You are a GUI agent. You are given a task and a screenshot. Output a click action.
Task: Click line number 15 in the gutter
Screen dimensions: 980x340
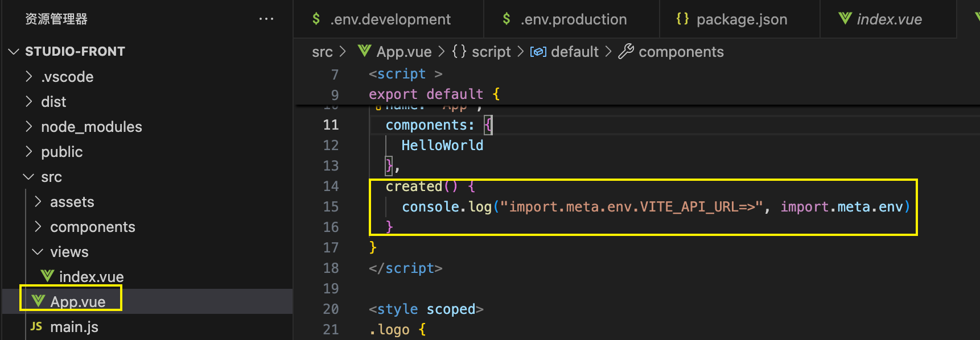(x=331, y=206)
